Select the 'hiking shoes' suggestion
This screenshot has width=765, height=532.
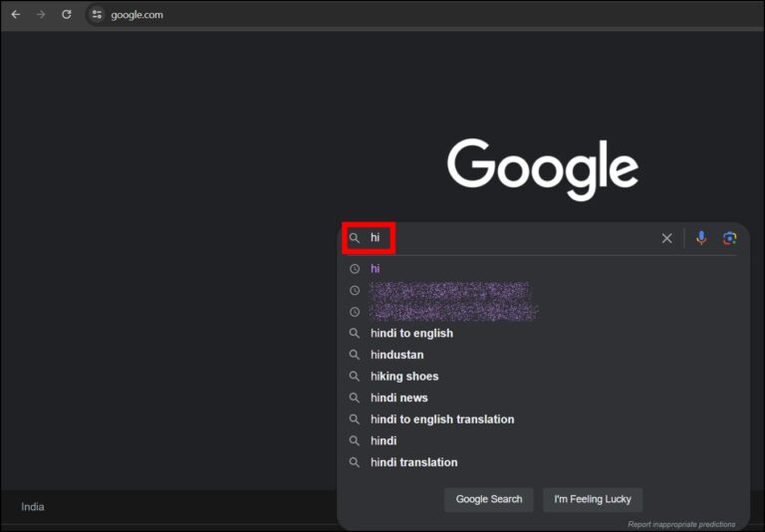(x=404, y=377)
